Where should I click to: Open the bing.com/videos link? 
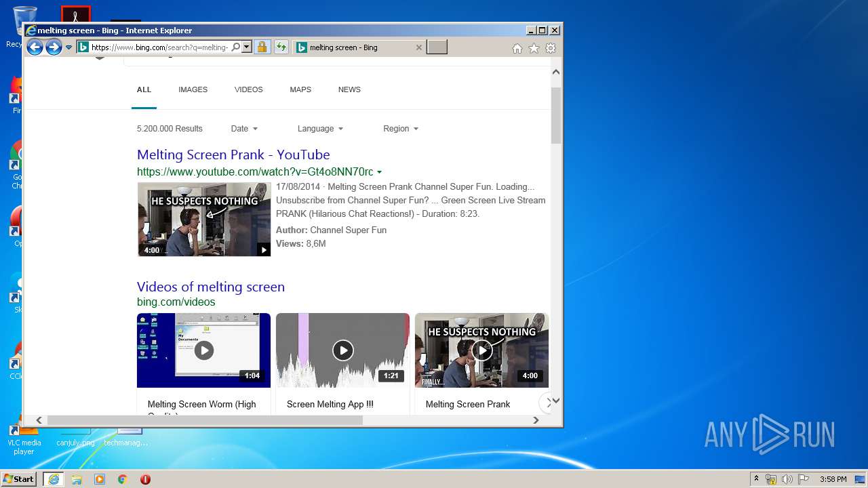176,302
